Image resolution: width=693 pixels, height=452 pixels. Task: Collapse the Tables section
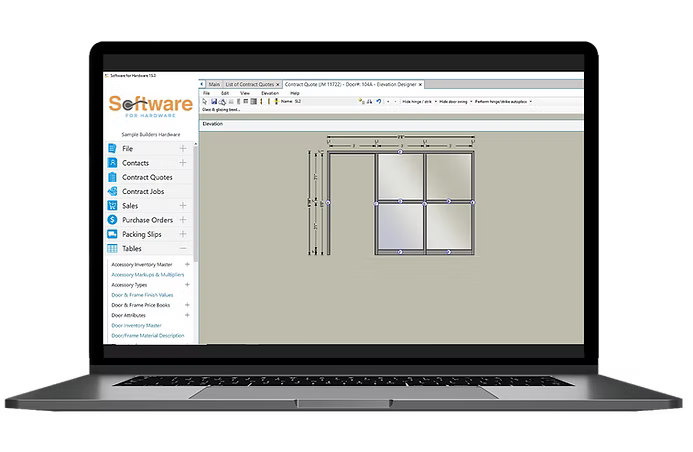[183, 248]
